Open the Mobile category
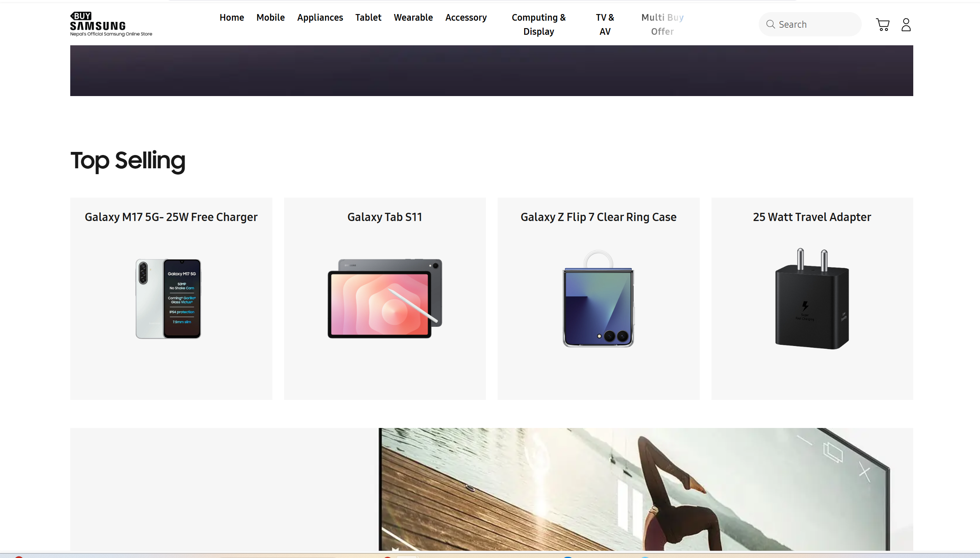The height and width of the screenshot is (558, 980). click(x=270, y=17)
